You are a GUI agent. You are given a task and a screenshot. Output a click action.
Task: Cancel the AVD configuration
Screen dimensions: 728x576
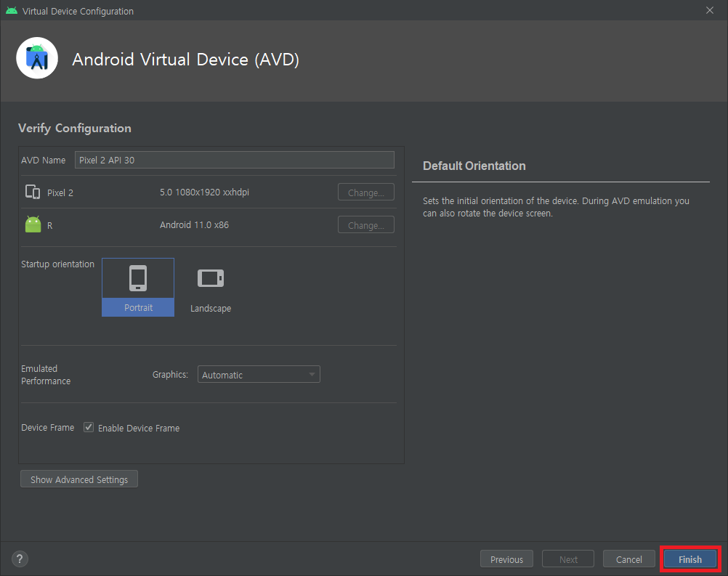[x=628, y=559]
